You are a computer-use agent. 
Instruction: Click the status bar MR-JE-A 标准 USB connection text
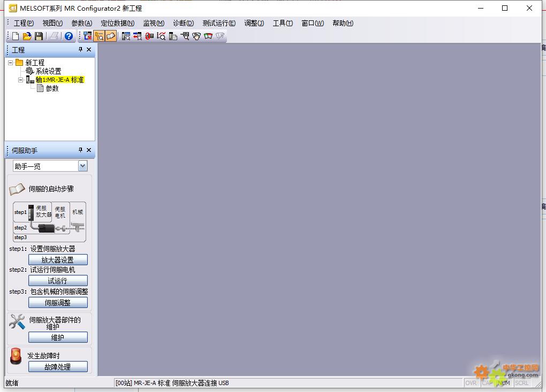pos(172,383)
